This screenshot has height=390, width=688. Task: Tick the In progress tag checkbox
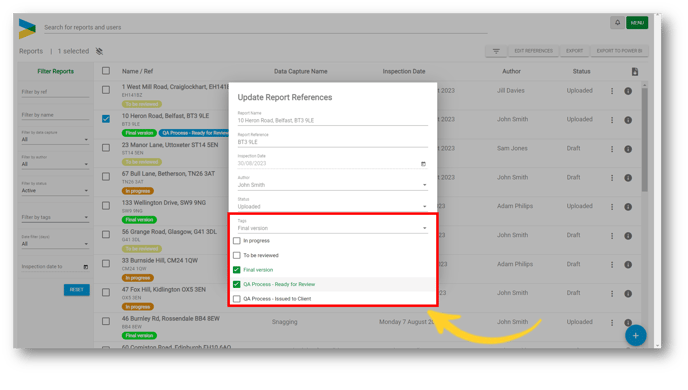point(236,241)
